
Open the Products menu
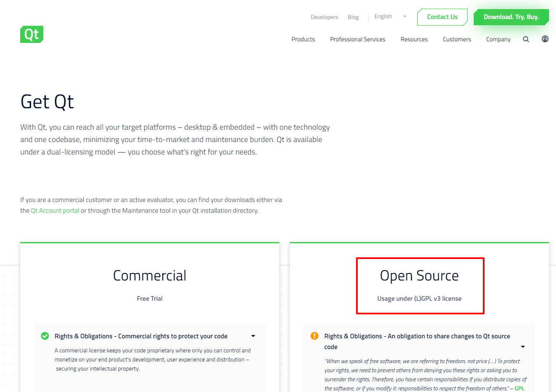click(x=303, y=39)
